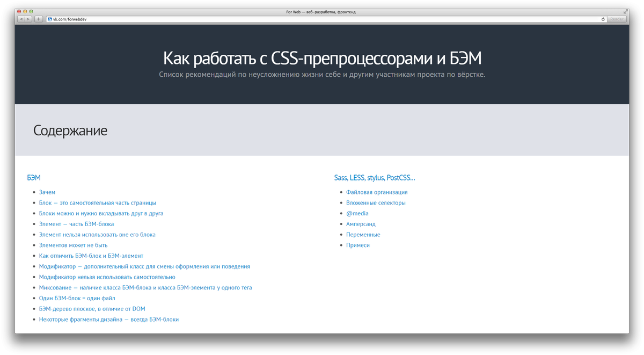The image size is (644, 355).
Task: Open the @media link
Action: coord(357,213)
